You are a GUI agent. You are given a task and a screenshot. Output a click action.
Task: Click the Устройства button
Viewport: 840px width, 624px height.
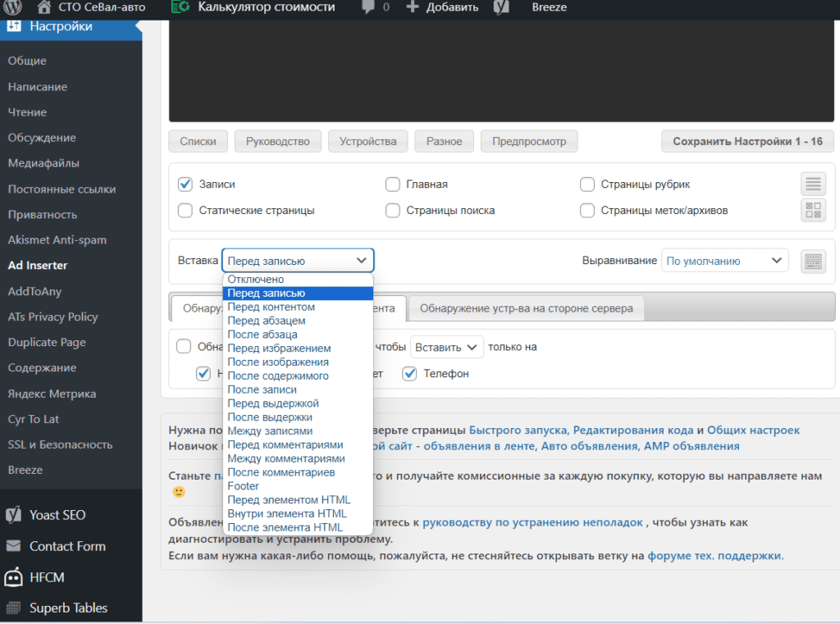click(368, 141)
